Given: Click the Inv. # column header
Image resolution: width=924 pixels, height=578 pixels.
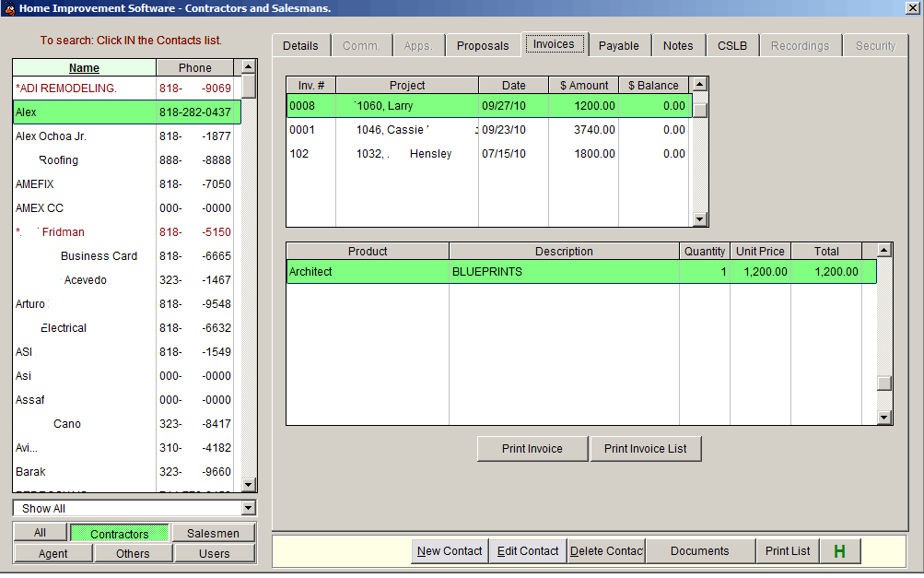Looking at the screenshot, I should (x=311, y=86).
